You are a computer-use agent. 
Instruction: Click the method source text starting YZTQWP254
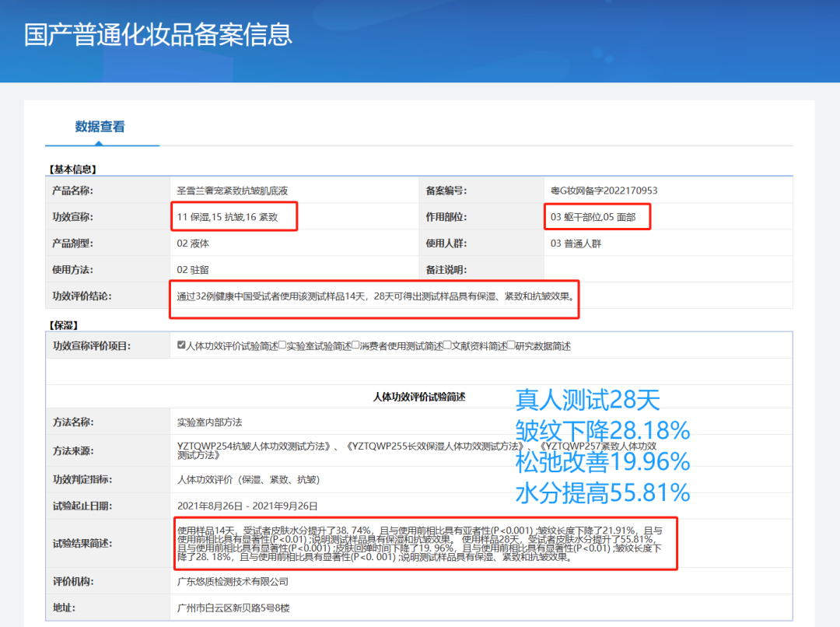(x=417, y=450)
